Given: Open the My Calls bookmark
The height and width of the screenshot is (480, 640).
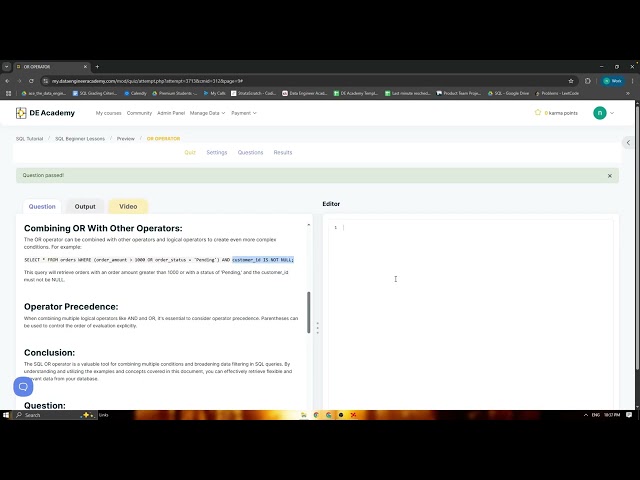Looking at the screenshot, I should coord(214,93).
